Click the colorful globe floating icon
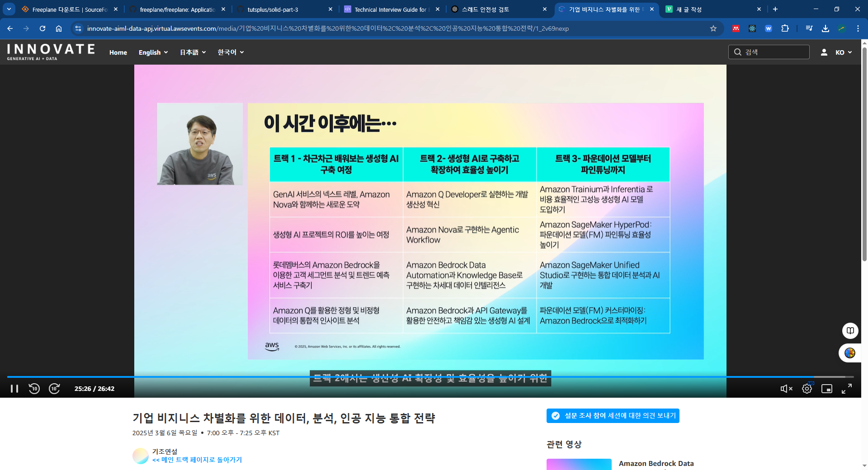The width and height of the screenshot is (868, 470). (850, 353)
